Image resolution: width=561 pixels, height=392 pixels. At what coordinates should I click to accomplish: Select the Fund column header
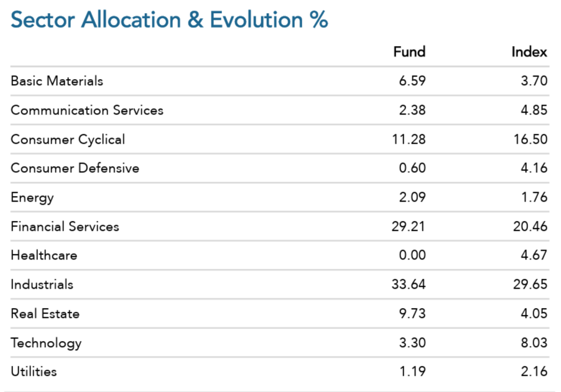409,52
